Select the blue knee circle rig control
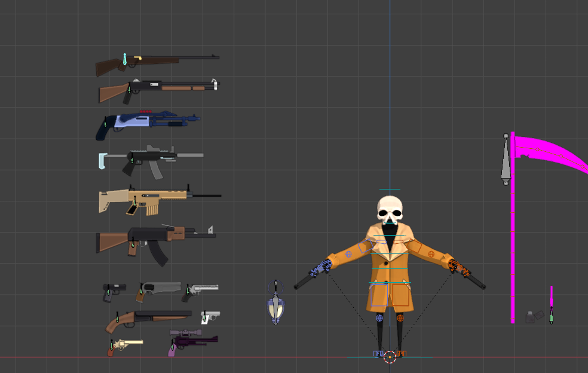The width and height of the screenshot is (588, 373). click(379, 319)
